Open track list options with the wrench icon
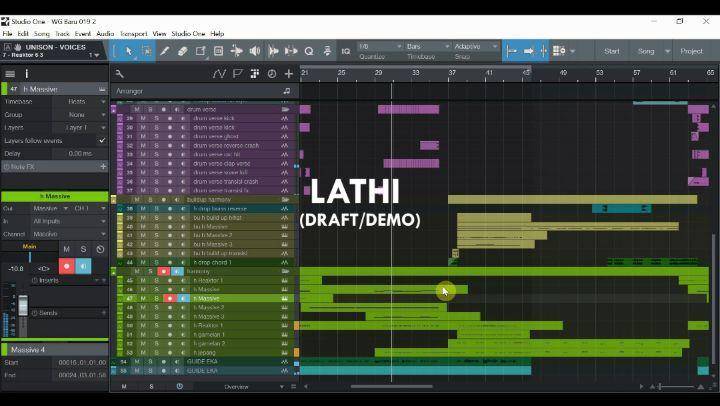The height and width of the screenshot is (406, 720). [x=119, y=73]
